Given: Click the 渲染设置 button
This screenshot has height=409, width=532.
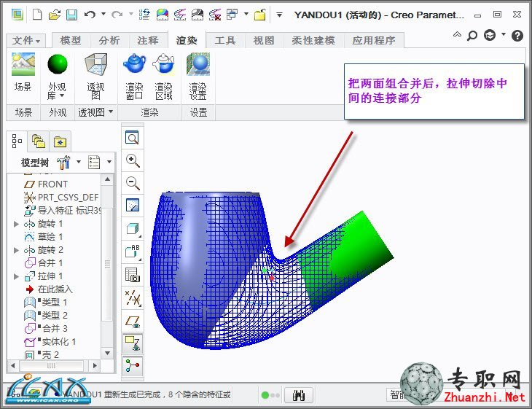Looking at the screenshot, I should point(197,76).
